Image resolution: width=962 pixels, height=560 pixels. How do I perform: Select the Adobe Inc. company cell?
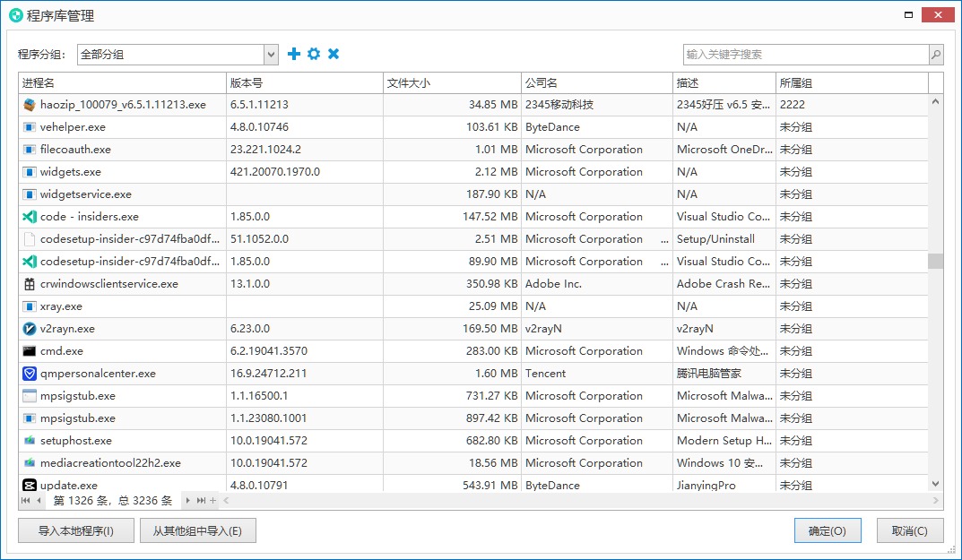(x=597, y=284)
